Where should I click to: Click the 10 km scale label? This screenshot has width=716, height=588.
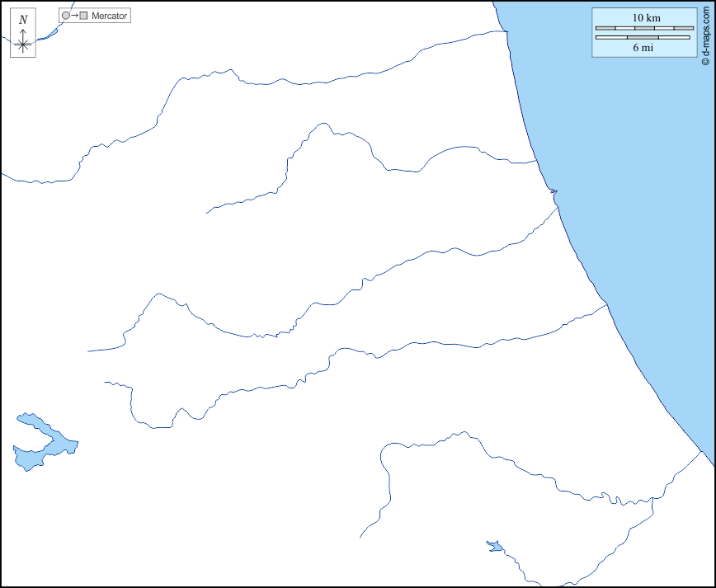646,17
